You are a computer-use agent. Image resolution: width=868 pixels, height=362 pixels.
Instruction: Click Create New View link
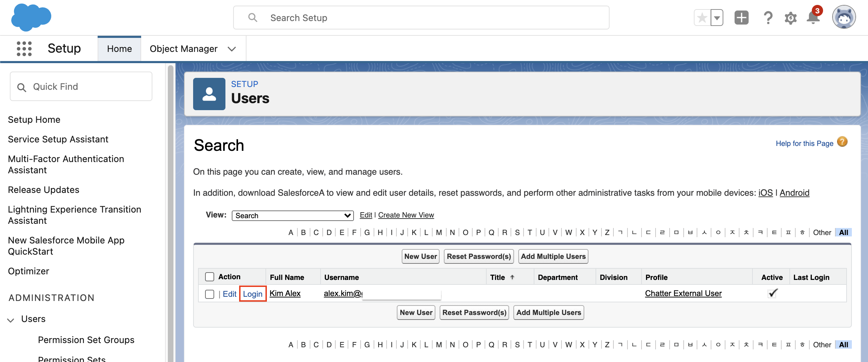[406, 215]
